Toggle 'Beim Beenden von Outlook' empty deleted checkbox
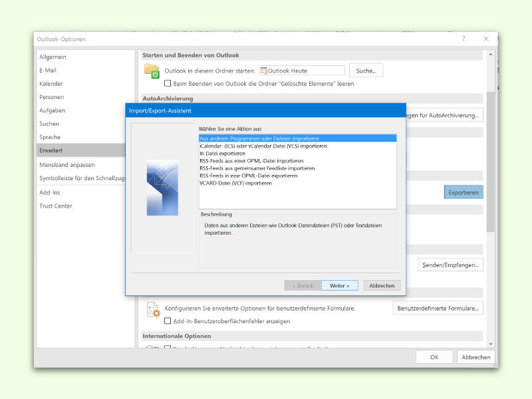This screenshot has width=532, height=399. click(168, 83)
